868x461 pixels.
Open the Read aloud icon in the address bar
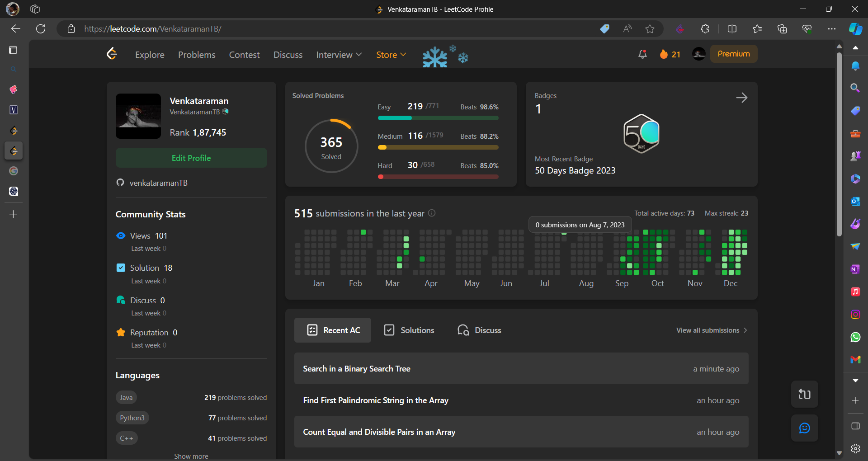(627, 29)
